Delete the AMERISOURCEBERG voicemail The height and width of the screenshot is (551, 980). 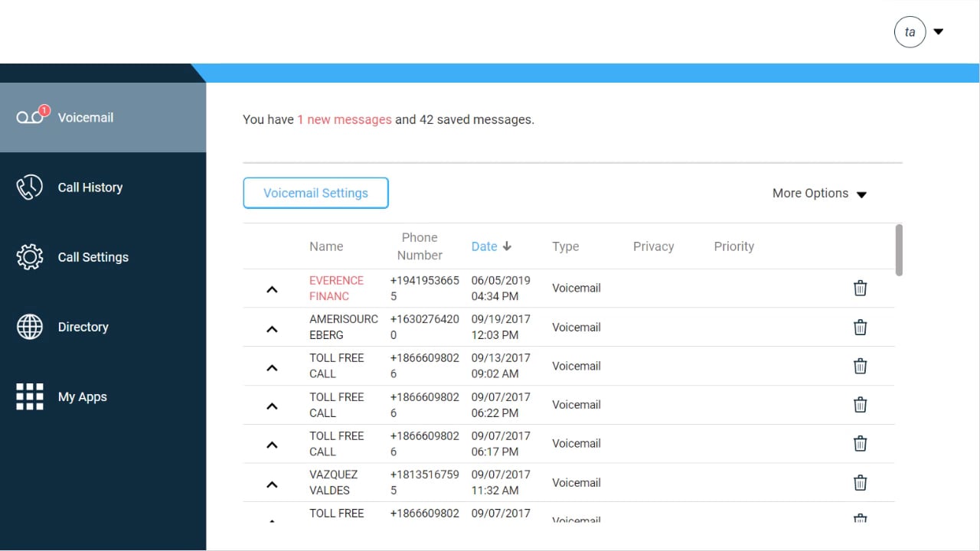(861, 328)
